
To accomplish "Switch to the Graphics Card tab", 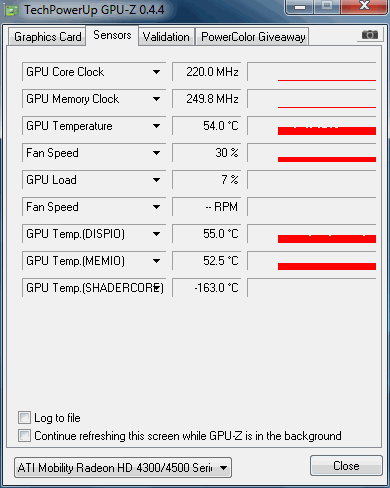I will click(x=47, y=37).
